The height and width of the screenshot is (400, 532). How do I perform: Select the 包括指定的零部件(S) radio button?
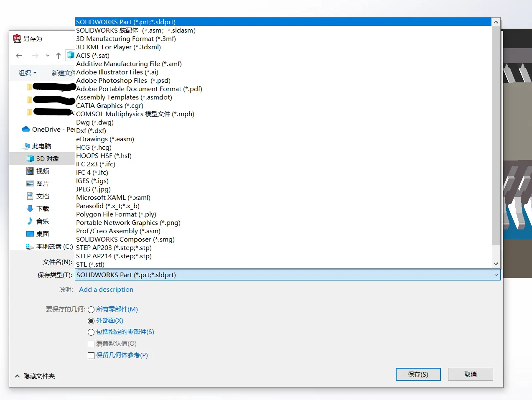point(91,332)
